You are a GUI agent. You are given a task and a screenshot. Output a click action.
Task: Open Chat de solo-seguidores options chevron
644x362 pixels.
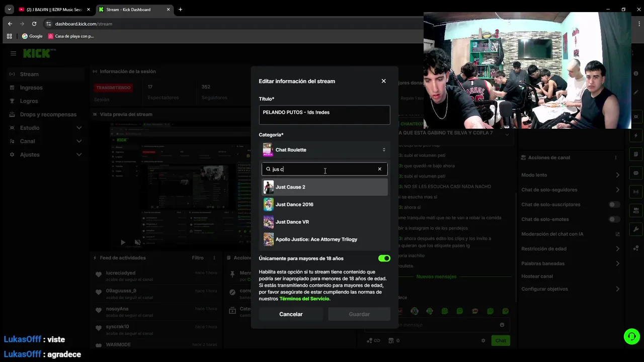pyautogui.click(x=617, y=190)
